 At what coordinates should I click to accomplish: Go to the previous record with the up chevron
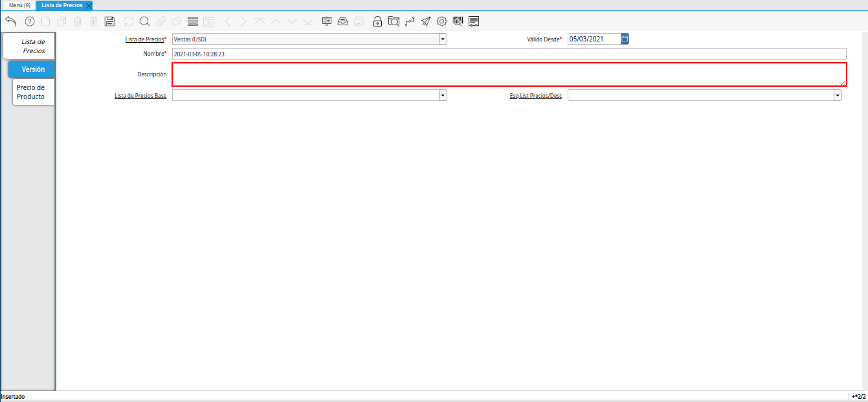[x=276, y=21]
